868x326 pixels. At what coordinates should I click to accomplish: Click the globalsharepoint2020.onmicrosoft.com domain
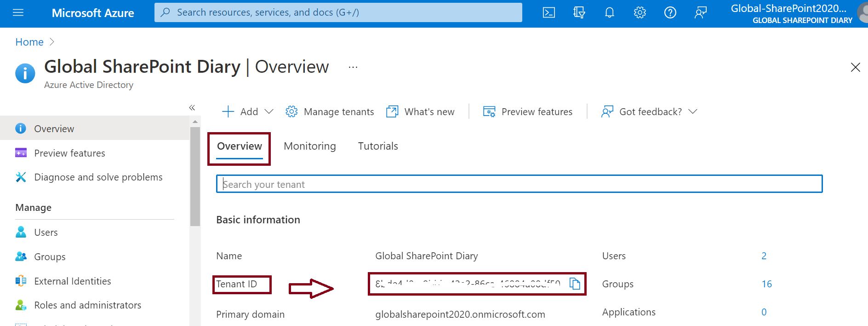(x=460, y=314)
